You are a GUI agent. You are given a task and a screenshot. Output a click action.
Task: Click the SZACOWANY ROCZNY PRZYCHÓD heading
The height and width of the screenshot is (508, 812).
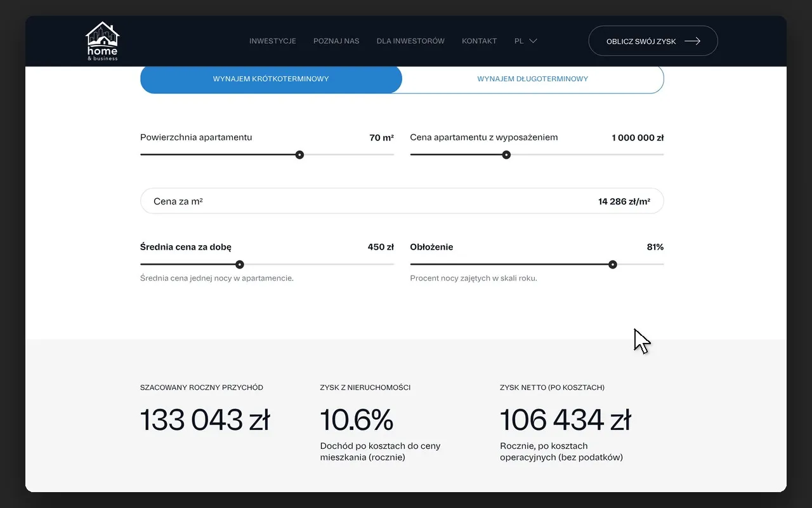[202, 387]
